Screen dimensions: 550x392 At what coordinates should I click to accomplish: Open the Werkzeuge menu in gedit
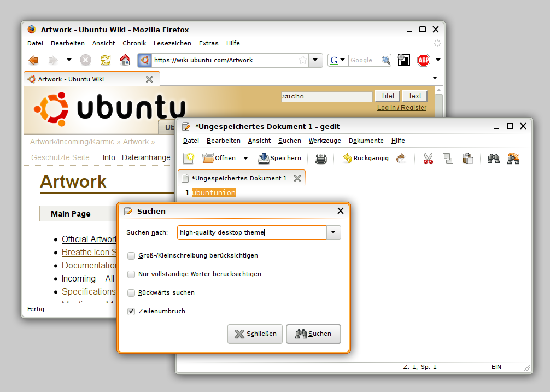[x=324, y=141]
